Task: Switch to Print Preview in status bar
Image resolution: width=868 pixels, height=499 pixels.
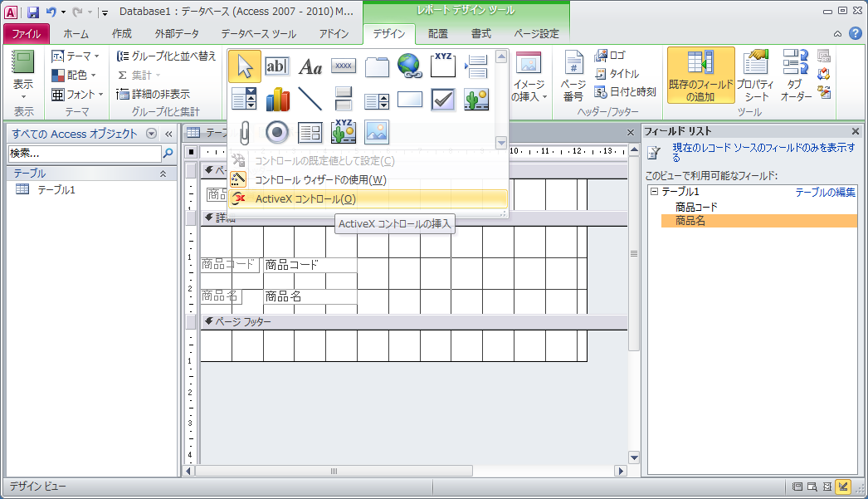Action: [812, 487]
